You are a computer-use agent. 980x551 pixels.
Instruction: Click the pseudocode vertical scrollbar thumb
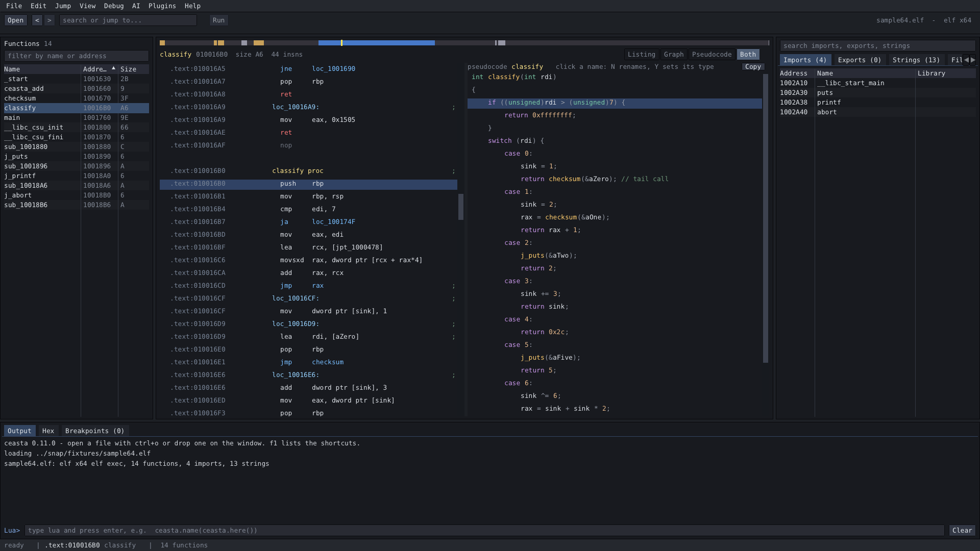766,218
